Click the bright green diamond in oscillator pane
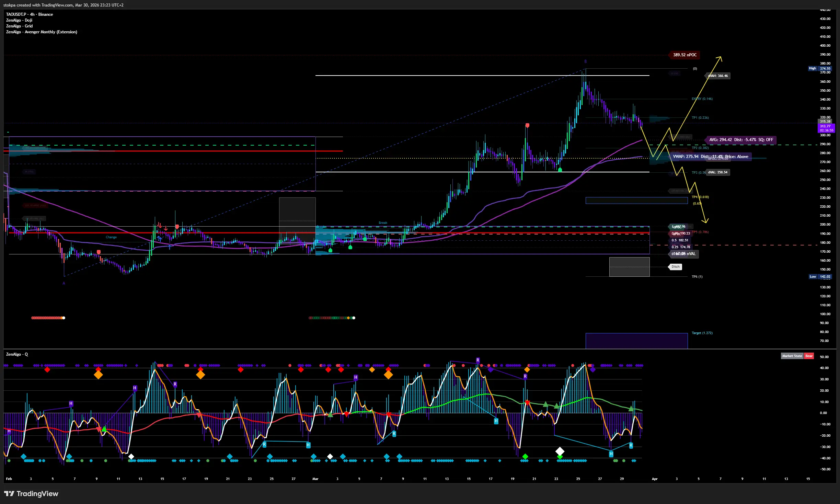The width and height of the screenshot is (840, 504). 525,456
